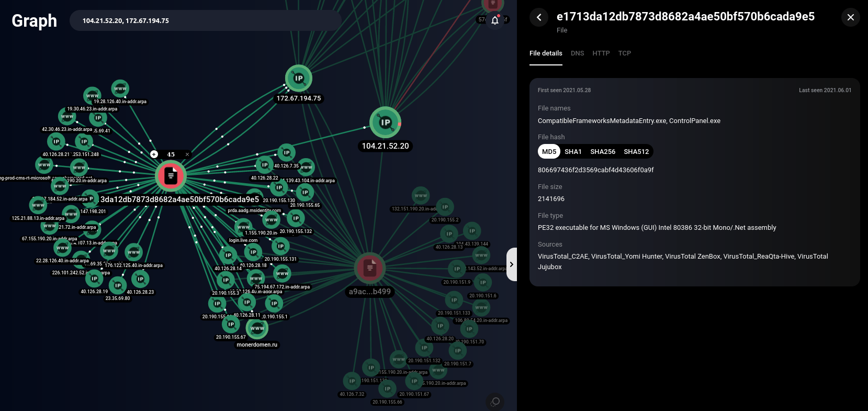This screenshot has width=868, height=411.
Task: Select the 40.126.7.35 IP node
Action: 286,152
